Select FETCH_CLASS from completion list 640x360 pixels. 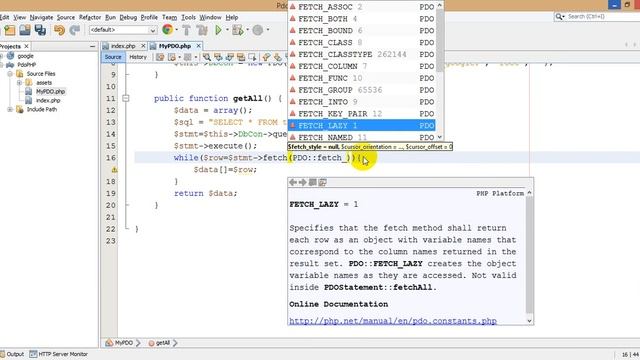362,42
